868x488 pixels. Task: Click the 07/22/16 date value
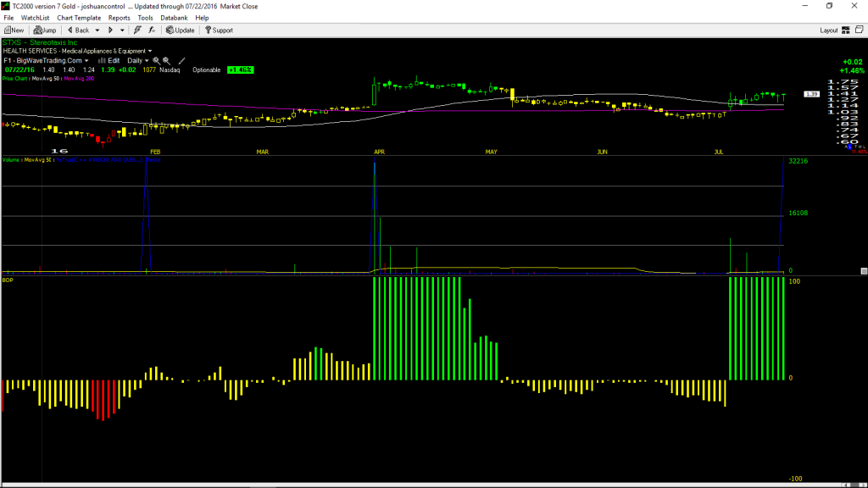(20, 70)
